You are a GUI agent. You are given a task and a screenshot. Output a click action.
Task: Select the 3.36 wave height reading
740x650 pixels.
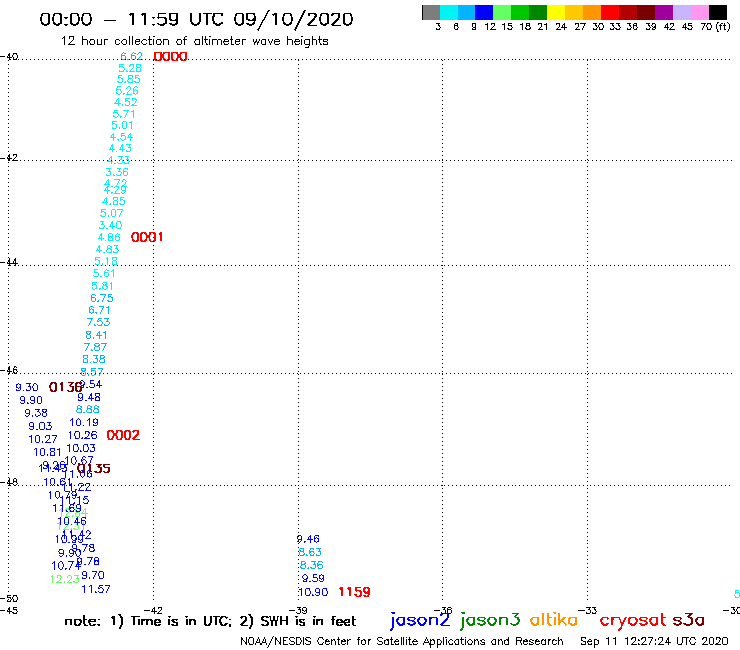pyautogui.click(x=117, y=172)
